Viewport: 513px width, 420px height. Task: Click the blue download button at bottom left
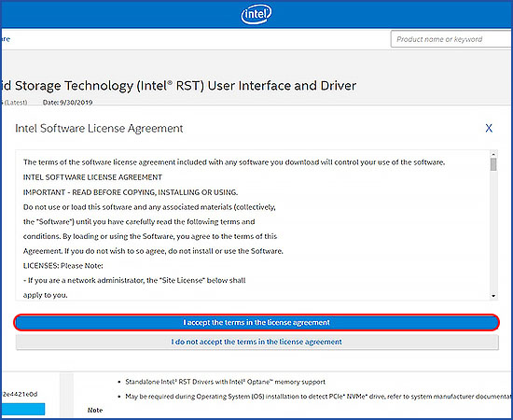pyautogui.click(x=22, y=409)
